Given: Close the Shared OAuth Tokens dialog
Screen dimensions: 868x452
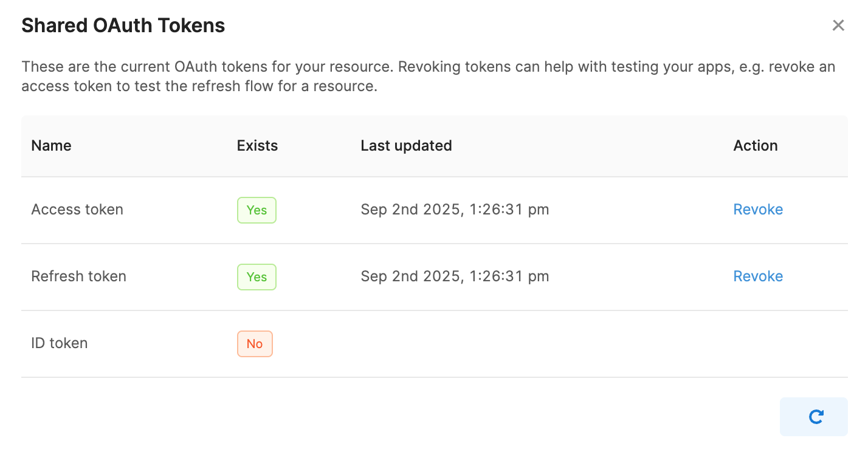Looking at the screenshot, I should coord(838,26).
